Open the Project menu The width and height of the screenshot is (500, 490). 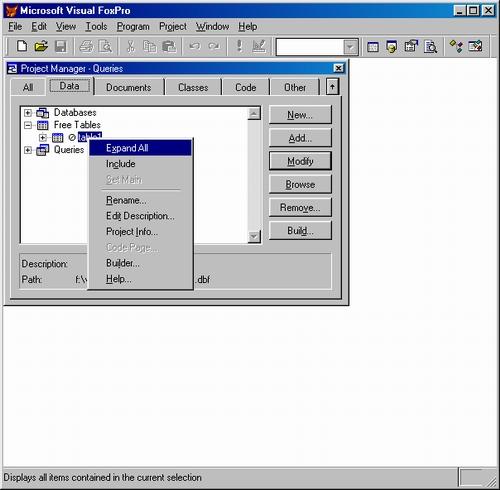173,27
